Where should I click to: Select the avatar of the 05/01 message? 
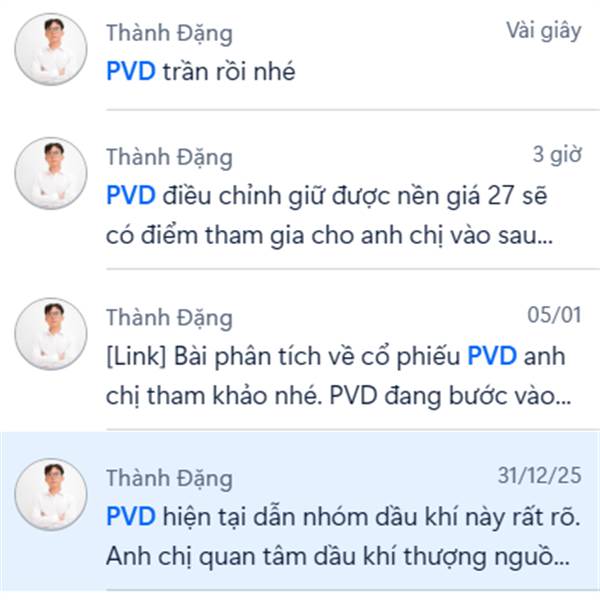[51, 334]
